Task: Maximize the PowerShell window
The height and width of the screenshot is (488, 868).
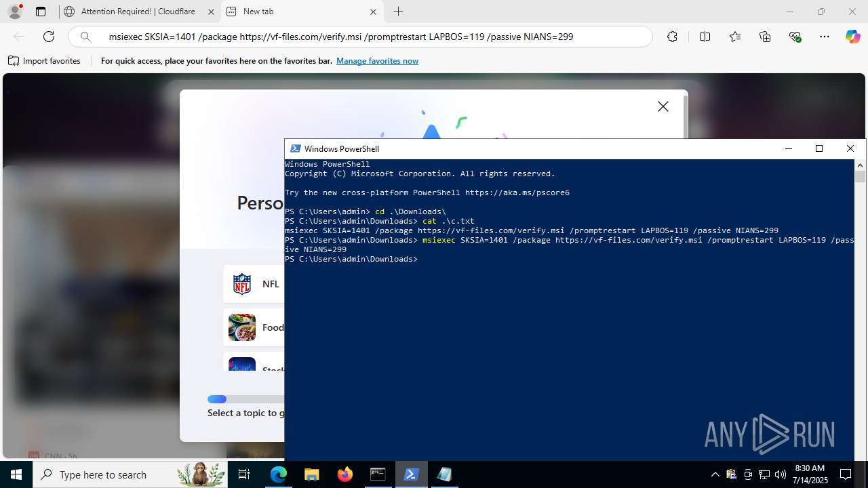Action: pos(819,148)
